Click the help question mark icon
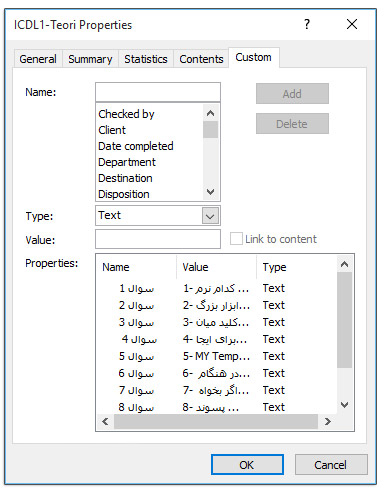 pos(307,24)
